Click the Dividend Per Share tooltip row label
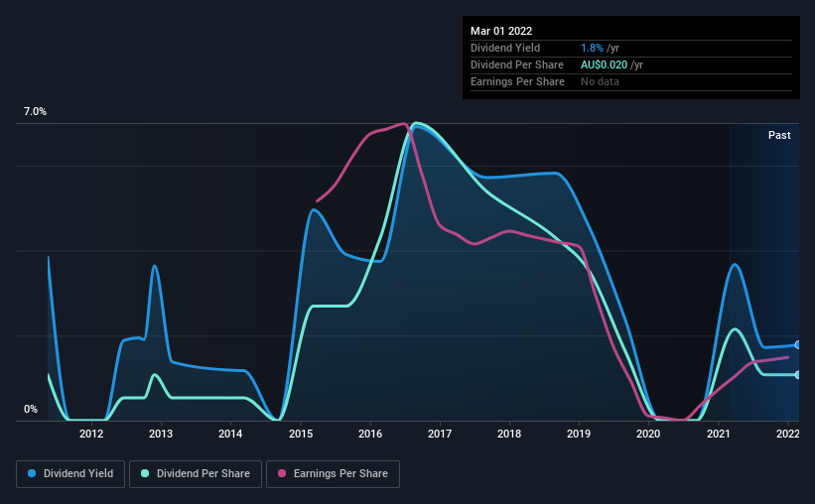 click(x=516, y=64)
